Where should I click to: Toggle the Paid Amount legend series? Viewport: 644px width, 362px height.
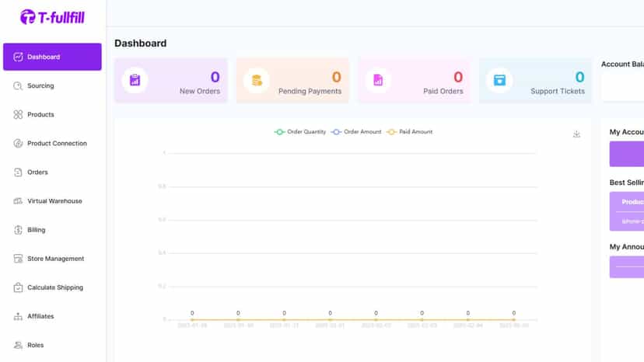409,132
